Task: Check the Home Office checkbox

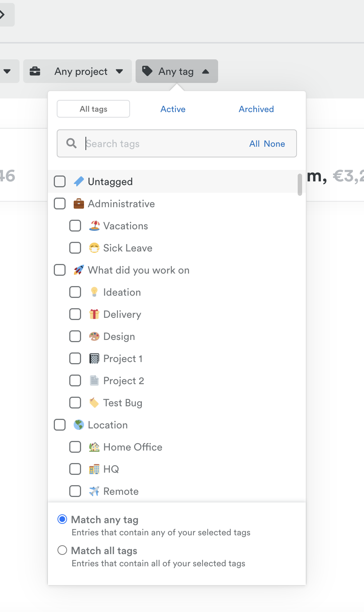Action: click(75, 447)
